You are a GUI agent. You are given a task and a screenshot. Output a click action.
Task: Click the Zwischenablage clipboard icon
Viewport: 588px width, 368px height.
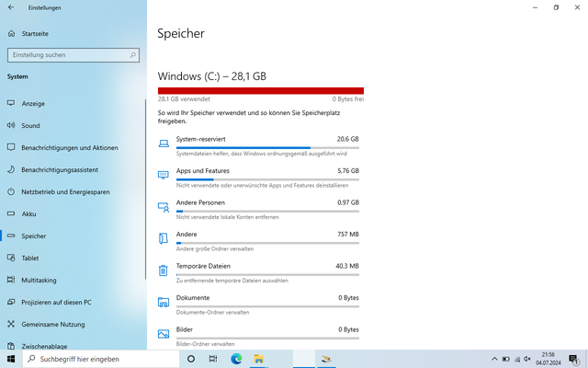(x=11, y=346)
